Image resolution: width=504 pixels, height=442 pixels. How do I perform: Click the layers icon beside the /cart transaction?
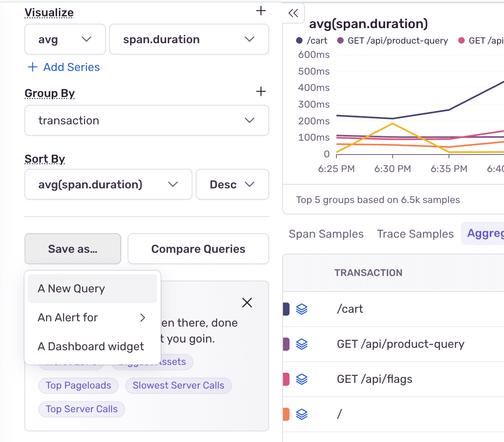(x=301, y=309)
